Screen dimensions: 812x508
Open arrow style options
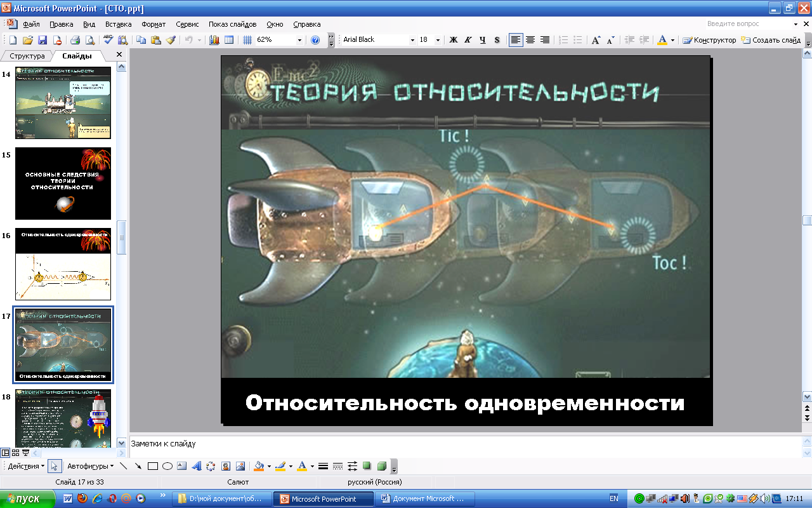pyautogui.click(x=352, y=466)
